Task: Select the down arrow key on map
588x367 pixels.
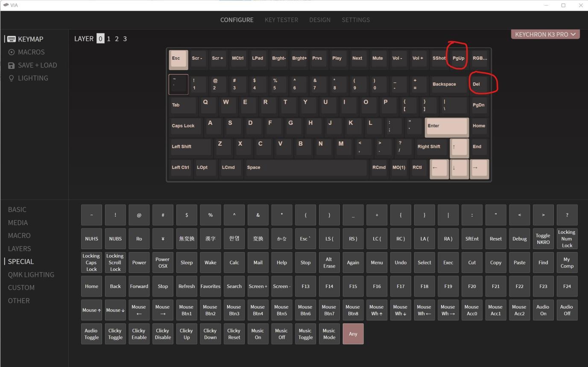Action: pos(459,169)
